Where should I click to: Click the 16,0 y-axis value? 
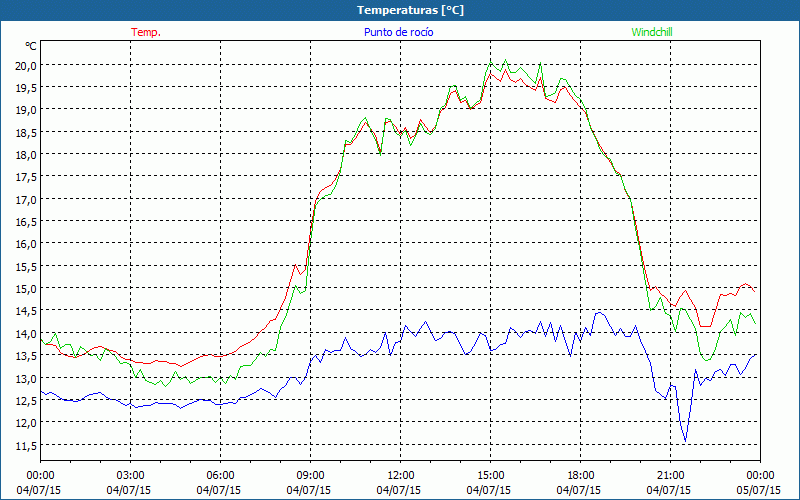(25, 244)
